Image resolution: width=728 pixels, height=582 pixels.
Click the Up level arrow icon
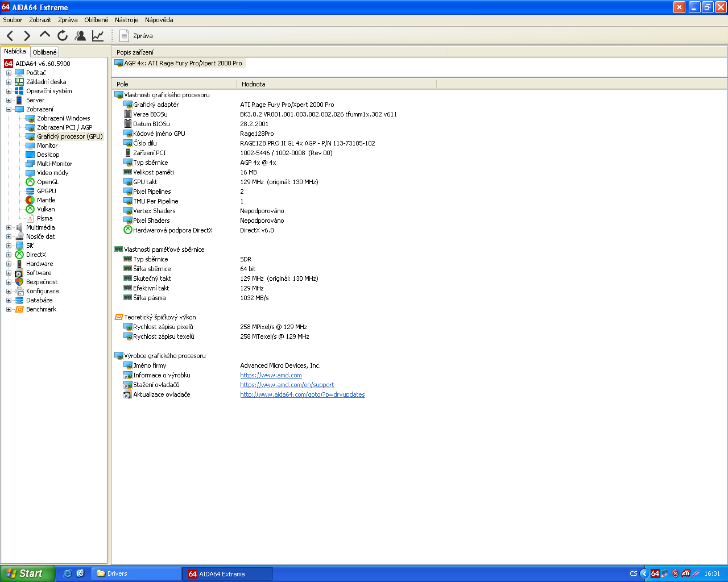(44, 35)
